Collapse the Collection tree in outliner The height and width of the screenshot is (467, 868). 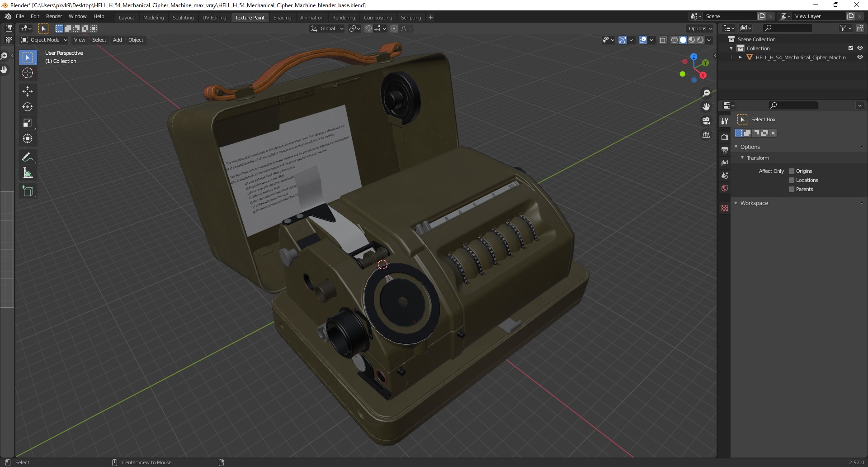pyautogui.click(x=731, y=48)
